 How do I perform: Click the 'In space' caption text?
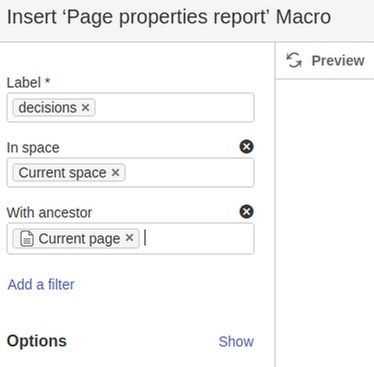tap(33, 148)
